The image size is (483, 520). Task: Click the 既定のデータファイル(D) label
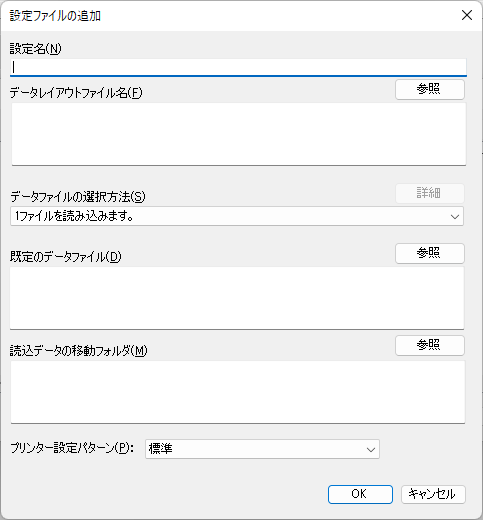pyautogui.click(x=66, y=257)
